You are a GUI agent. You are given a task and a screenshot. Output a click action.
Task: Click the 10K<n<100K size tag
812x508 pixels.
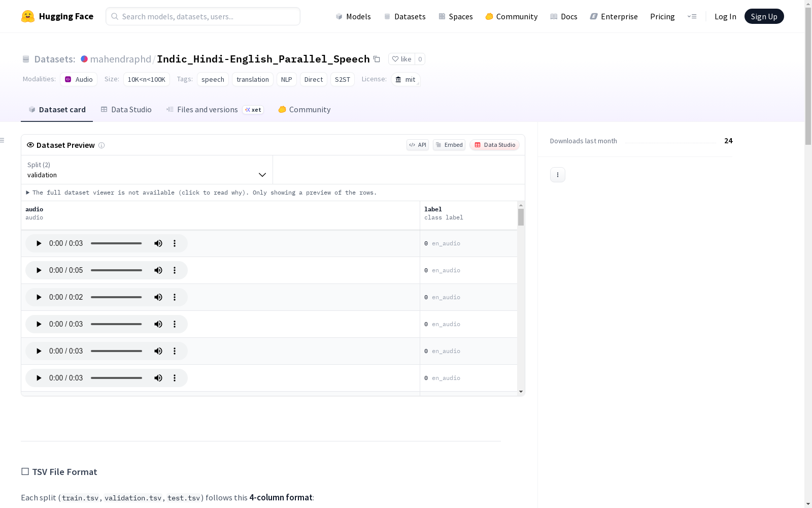pos(147,79)
